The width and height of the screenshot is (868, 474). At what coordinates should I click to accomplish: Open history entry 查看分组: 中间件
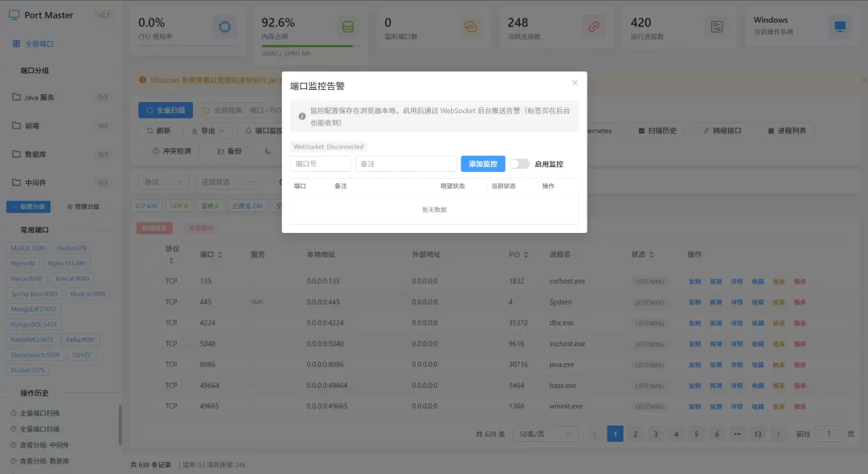click(x=44, y=445)
